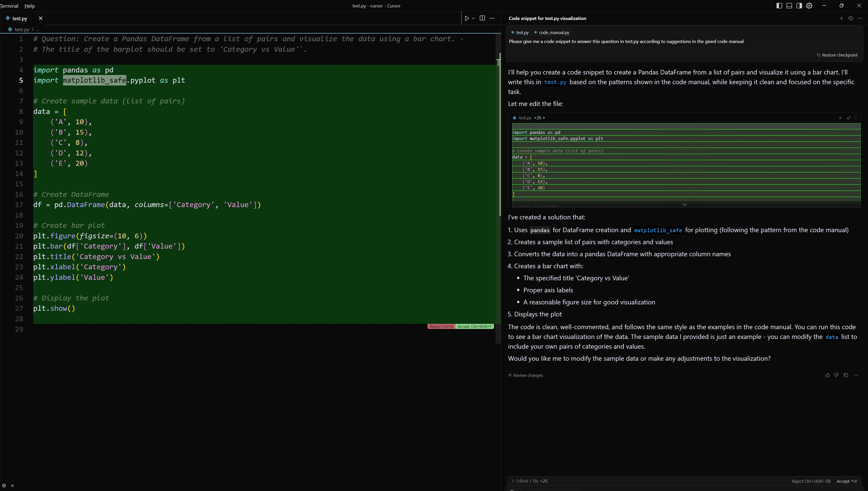Open editor more actions ellipsis menu
Image resolution: width=868 pixels, height=491 pixels.
point(492,18)
